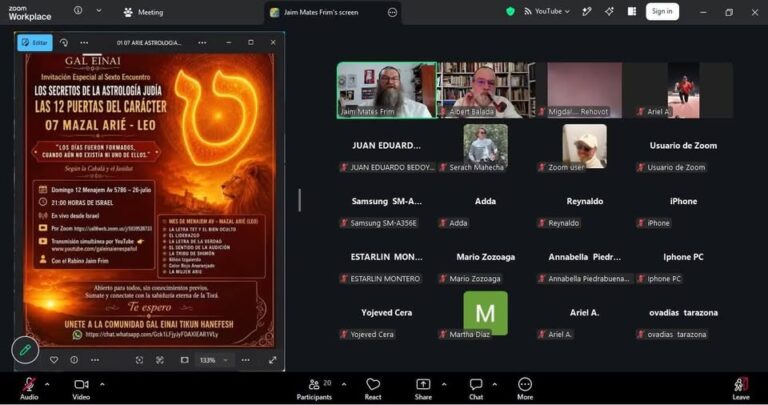This screenshot has width=768, height=405.
Task: Click the Share screen icon
Action: [x=423, y=389]
